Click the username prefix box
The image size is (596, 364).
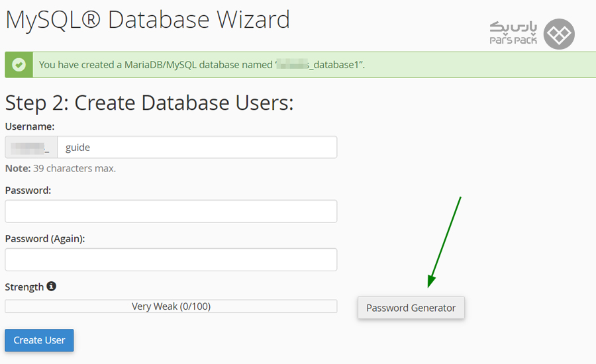(x=31, y=147)
